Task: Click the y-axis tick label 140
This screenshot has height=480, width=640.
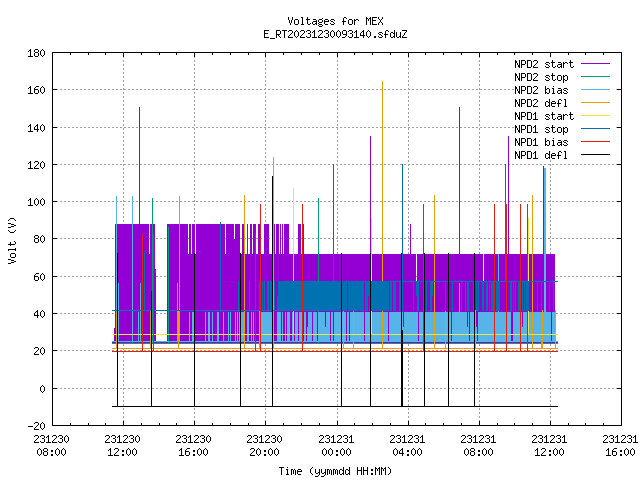Action: point(36,128)
